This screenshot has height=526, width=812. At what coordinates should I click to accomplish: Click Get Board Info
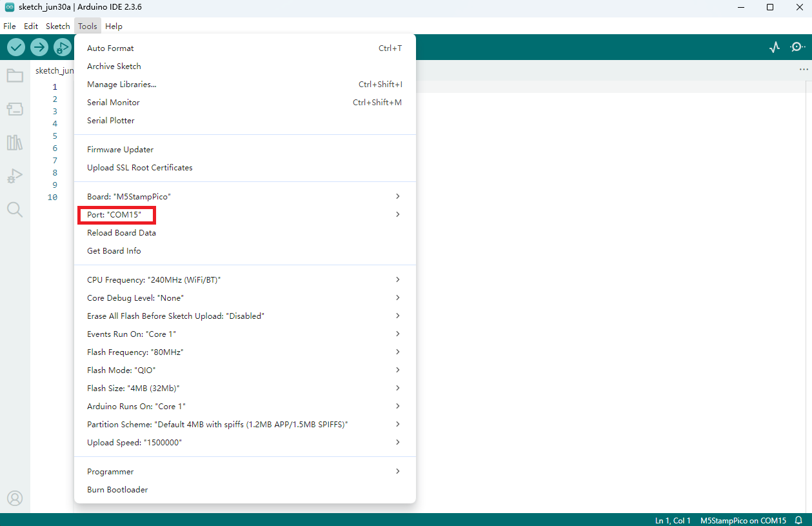pyautogui.click(x=245, y=250)
